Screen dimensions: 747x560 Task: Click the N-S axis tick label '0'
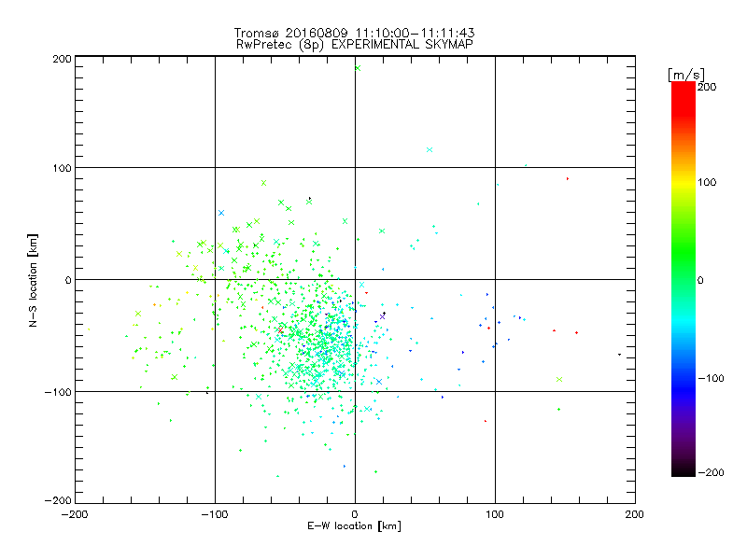click(68, 280)
